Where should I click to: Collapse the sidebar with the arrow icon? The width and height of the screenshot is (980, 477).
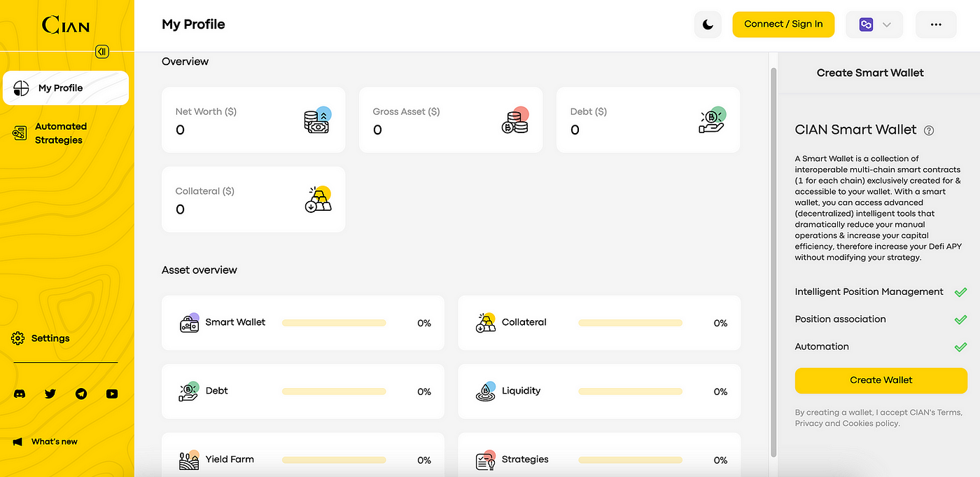point(102,51)
